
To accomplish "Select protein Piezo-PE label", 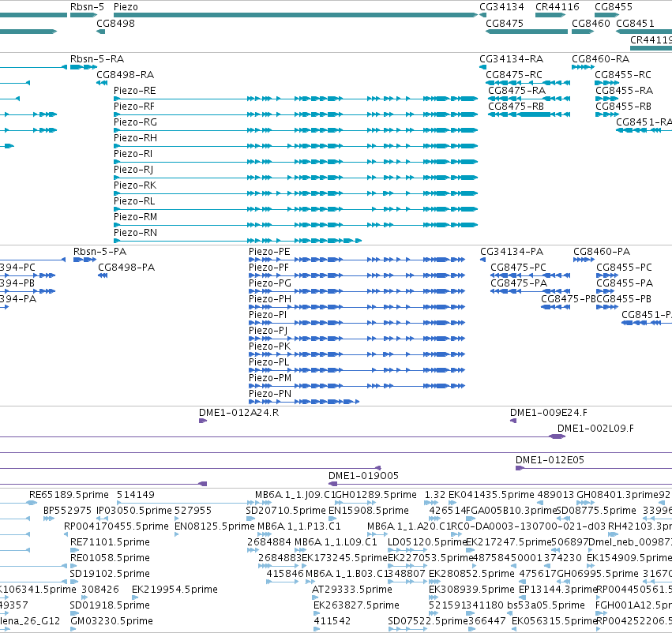I will pos(269,252).
